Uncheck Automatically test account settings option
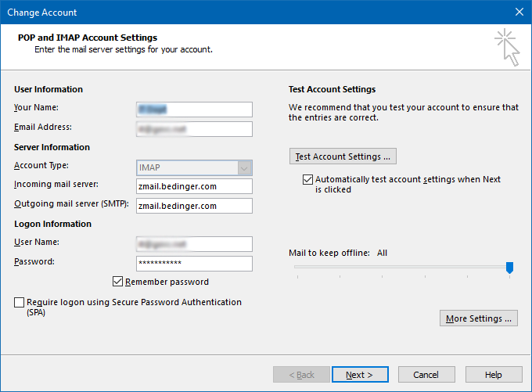The height and width of the screenshot is (392, 532). pos(307,179)
